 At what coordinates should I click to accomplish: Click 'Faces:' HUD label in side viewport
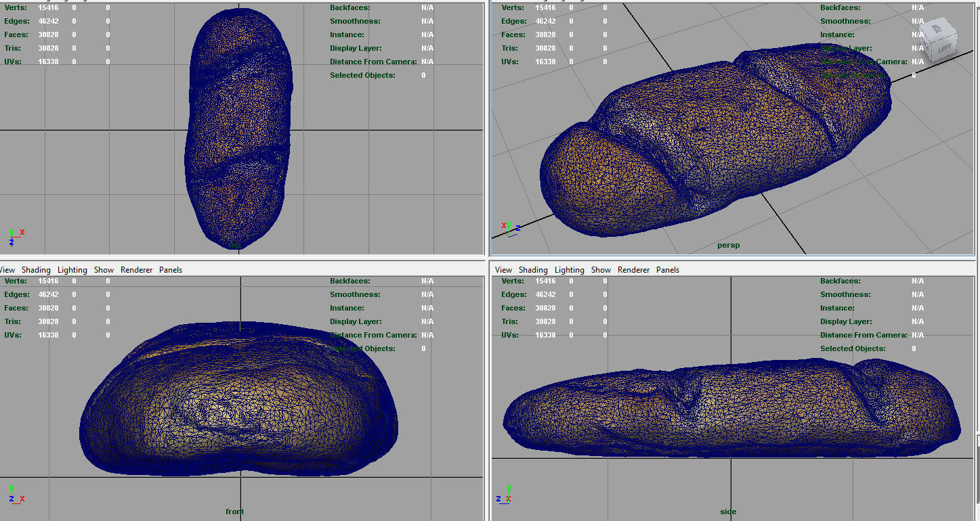click(513, 308)
